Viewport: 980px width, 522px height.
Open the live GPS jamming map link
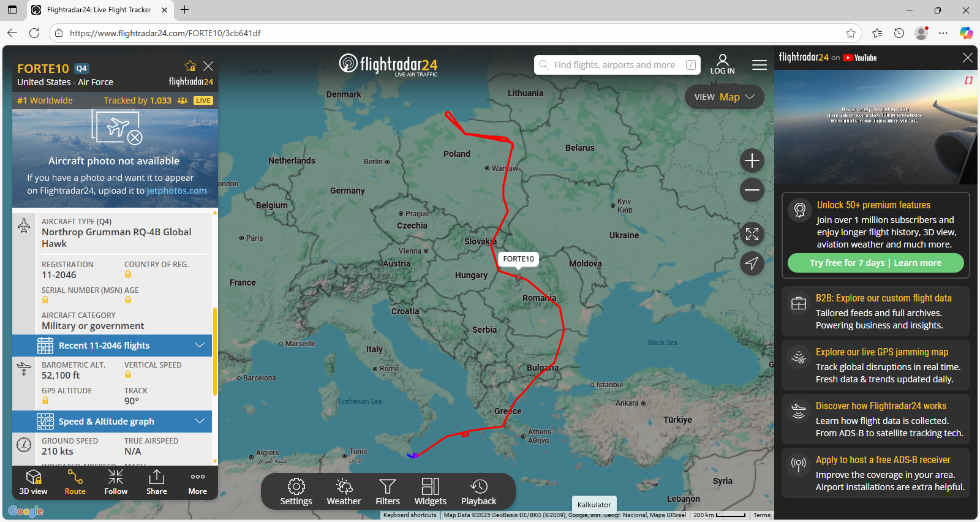coord(875,365)
